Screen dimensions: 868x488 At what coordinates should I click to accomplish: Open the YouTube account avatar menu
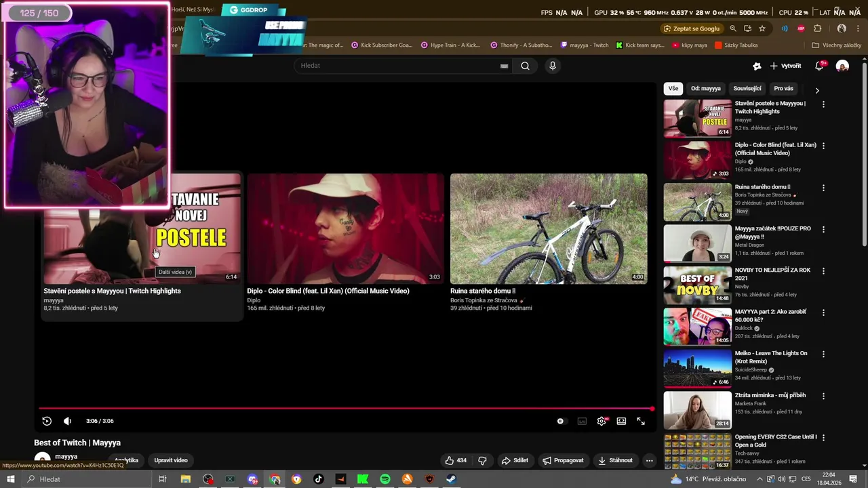[842, 66]
